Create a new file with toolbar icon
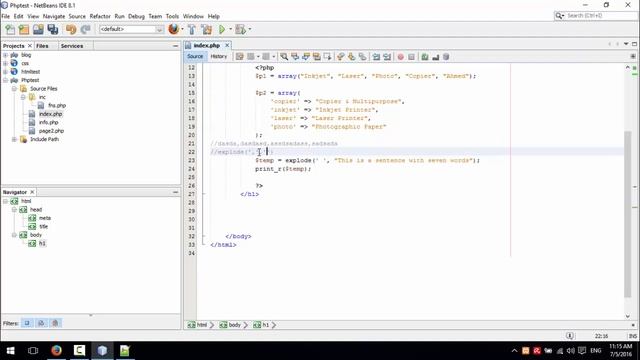Viewport: 640px width, 360px height. (x=10, y=29)
